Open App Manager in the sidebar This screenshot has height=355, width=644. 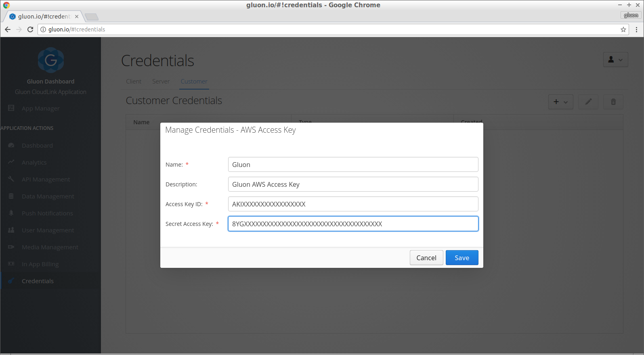pos(41,109)
